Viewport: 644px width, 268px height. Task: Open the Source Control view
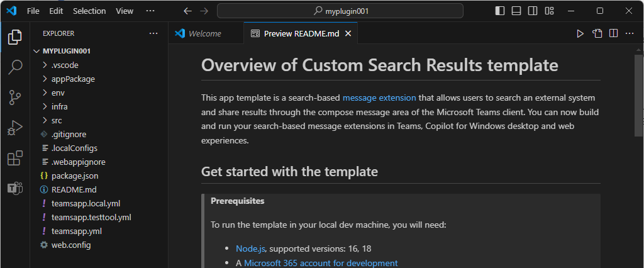tap(15, 98)
